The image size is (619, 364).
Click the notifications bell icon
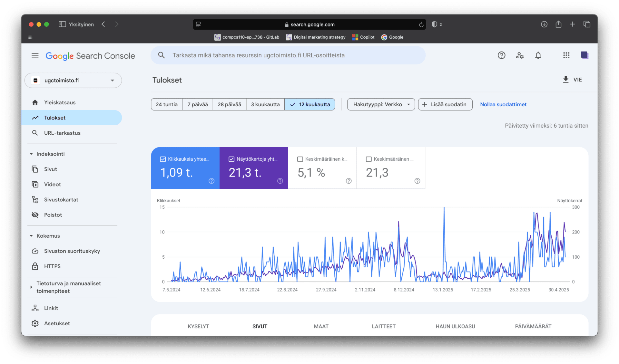[538, 55]
